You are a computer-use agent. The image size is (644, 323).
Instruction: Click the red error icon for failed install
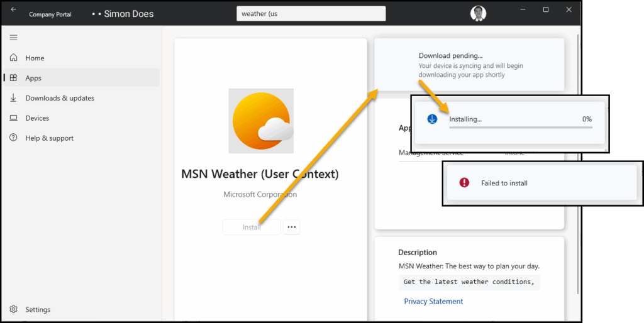(464, 183)
